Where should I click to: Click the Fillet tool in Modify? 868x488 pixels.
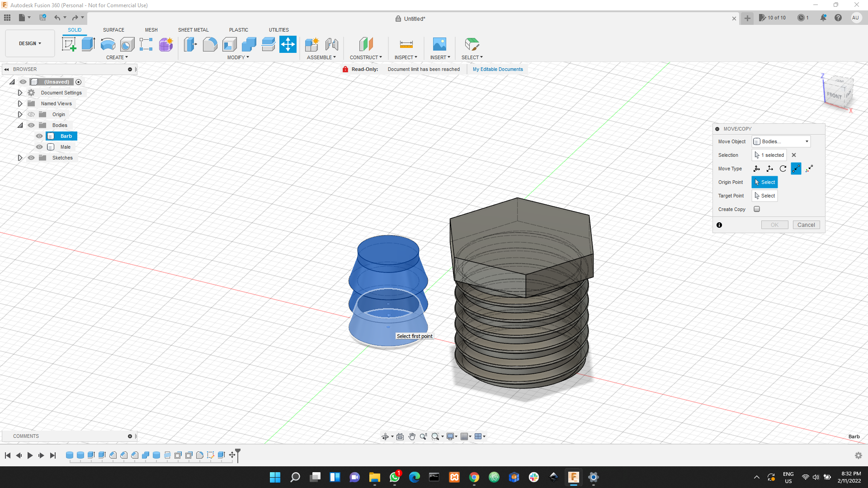click(210, 44)
